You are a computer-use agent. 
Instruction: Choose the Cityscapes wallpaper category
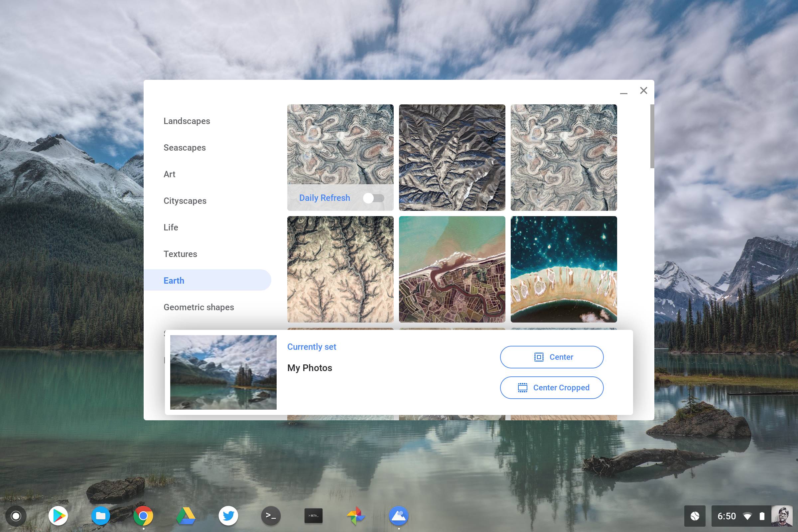[x=185, y=201]
